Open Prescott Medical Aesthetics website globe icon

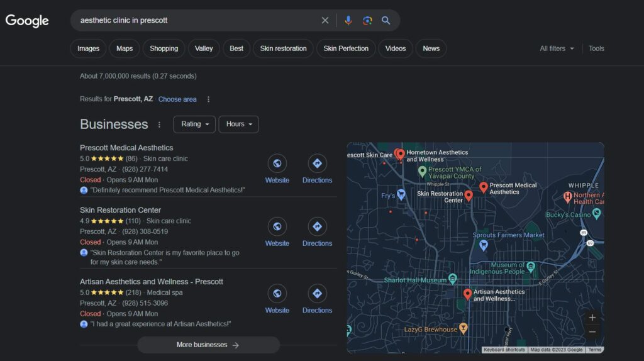(x=277, y=164)
